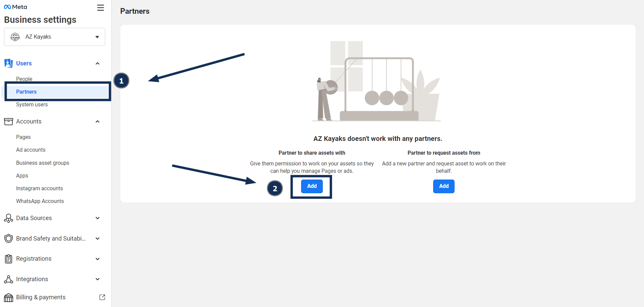Click the Registrations label

[x=34, y=259]
